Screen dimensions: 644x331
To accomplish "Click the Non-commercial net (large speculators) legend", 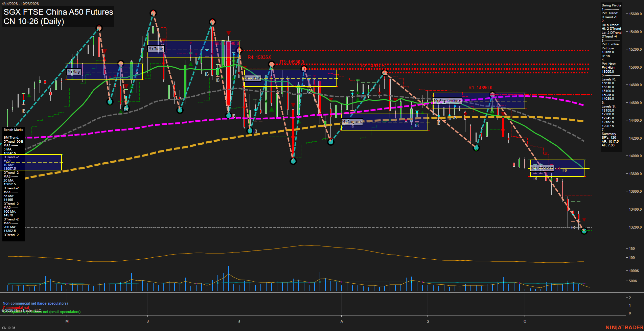I will point(35,303).
